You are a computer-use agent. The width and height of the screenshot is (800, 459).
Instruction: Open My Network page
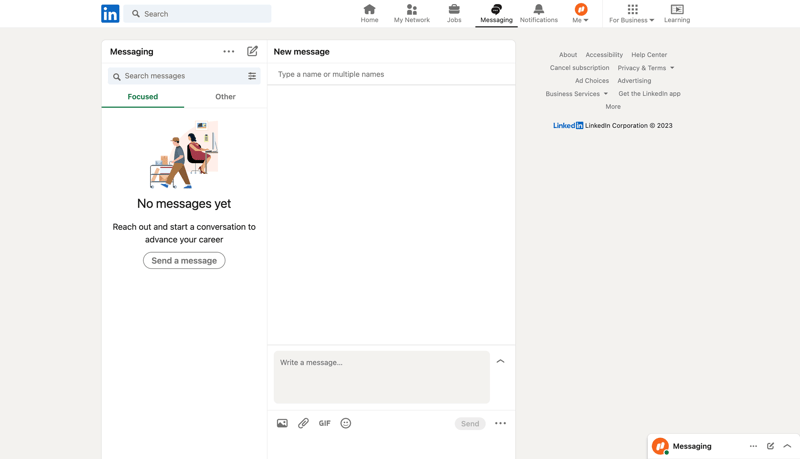pos(412,14)
